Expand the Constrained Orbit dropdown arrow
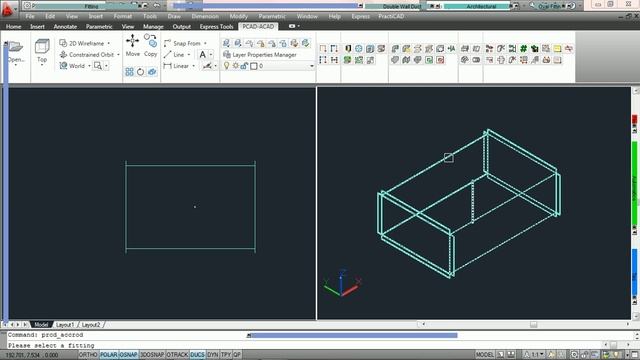640x360 pixels. point(118,55)
